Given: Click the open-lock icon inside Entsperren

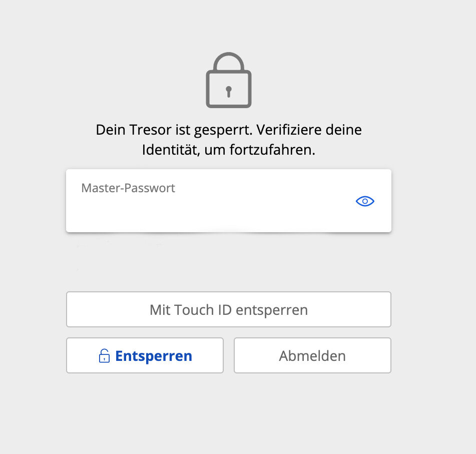Looking at the screenshot, I should coord(104,356).
